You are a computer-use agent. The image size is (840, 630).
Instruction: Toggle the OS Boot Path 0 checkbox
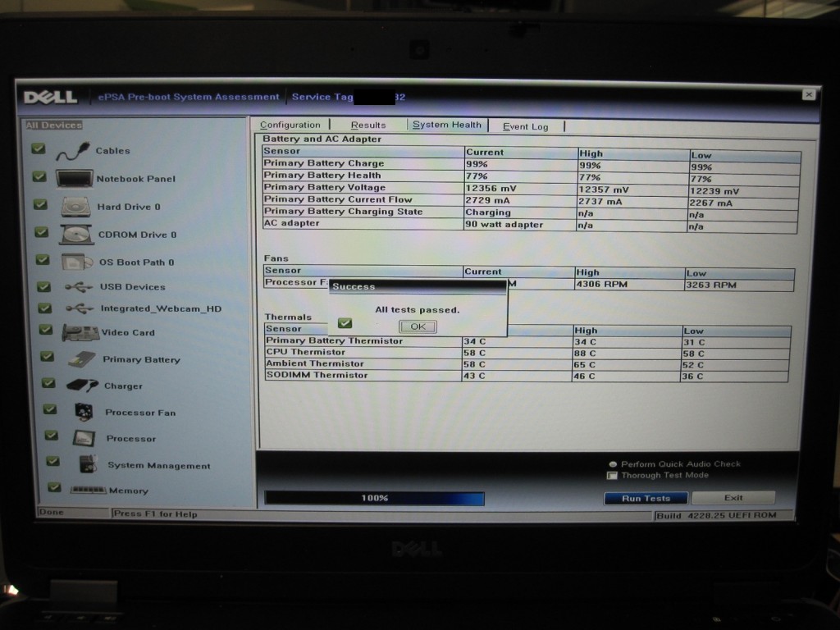[x=43, y=260]
